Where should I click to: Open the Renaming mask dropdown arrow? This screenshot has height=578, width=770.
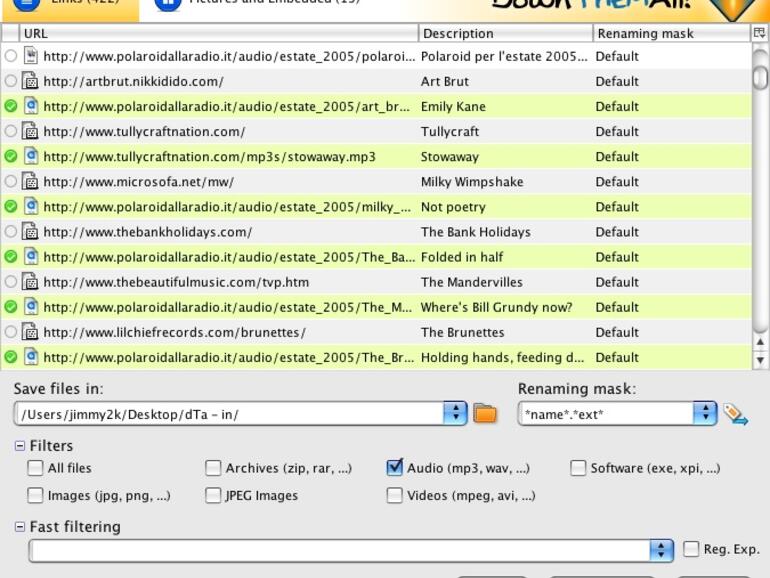(x=705, y=413)
